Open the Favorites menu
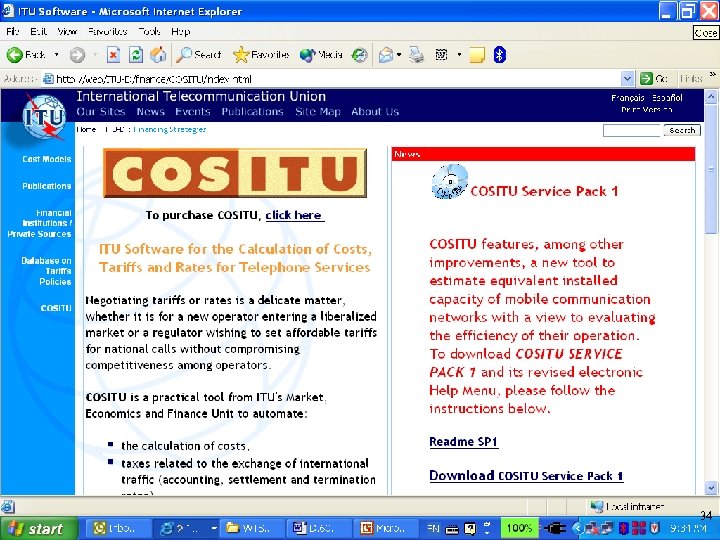Viewport: 720px width, 540px height. tap(107, 32)
